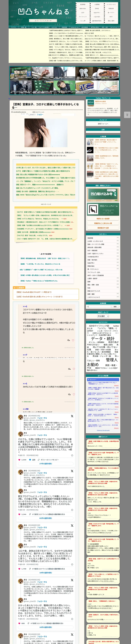Click the 27件の返信を読む button
The width and height of the screenshot is (131, 644).
[46, 464]
